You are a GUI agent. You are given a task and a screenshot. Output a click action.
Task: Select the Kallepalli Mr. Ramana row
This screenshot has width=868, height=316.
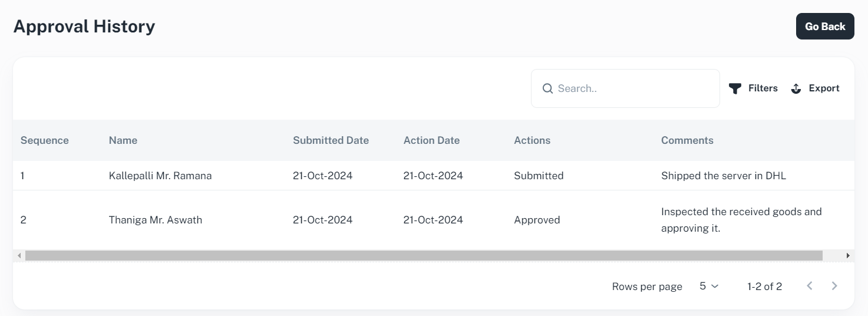160,176
